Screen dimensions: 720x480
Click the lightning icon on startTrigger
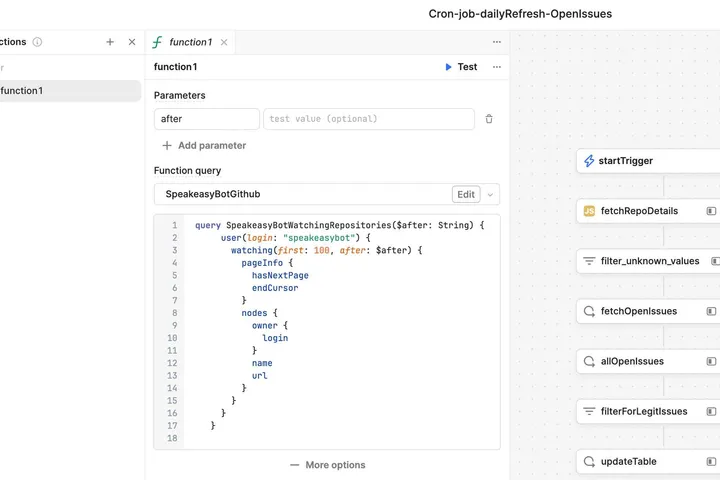coord(589,161)
